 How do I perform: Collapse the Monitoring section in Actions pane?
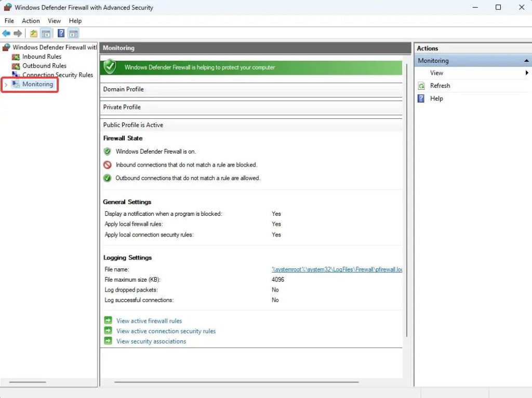click(x=526, y=61)
